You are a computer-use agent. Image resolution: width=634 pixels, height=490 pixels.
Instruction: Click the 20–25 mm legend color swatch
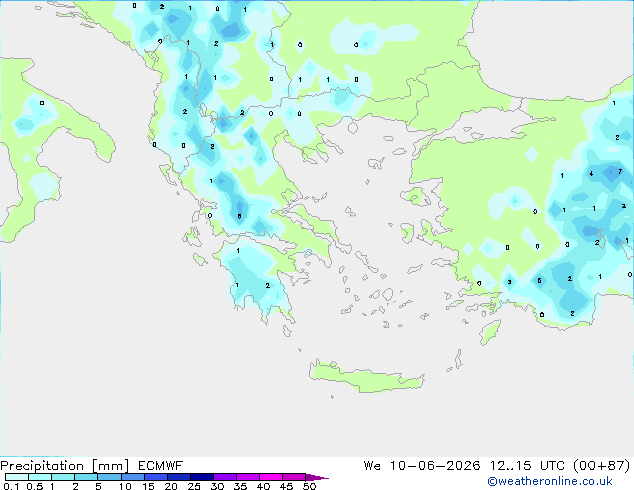point(178,477)
